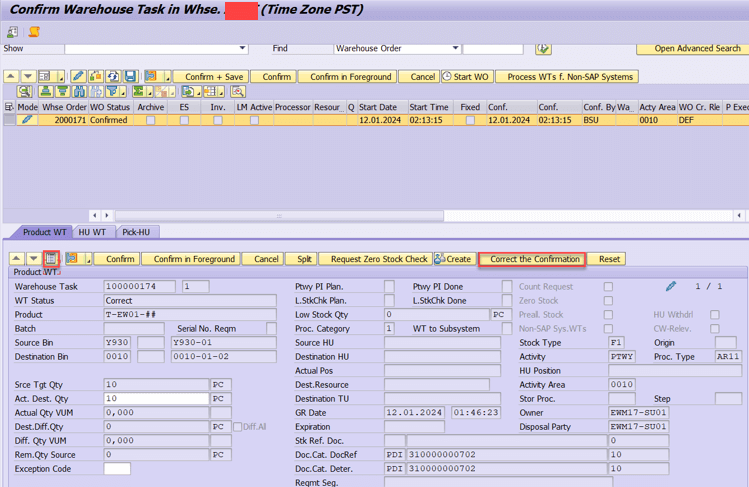Click the save (floppy disk) icon
Image resolution: width=749 pixels, height=487 pixels.
130,77
